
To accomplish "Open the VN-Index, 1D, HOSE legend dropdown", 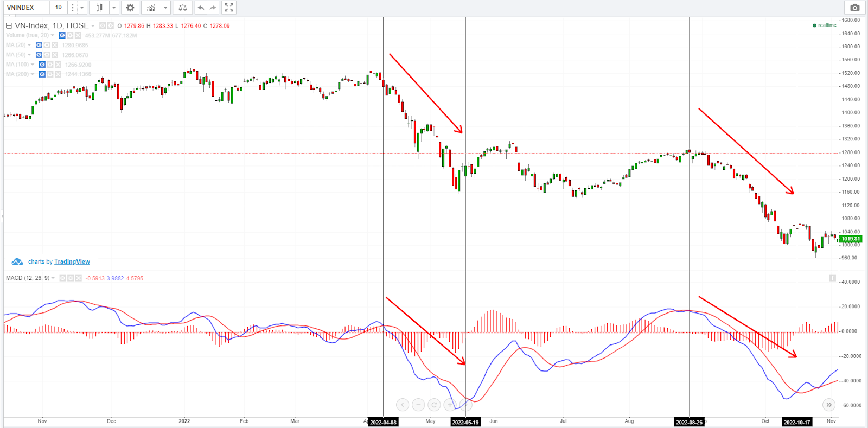I will pyautogui.click(x=93, y=25).
